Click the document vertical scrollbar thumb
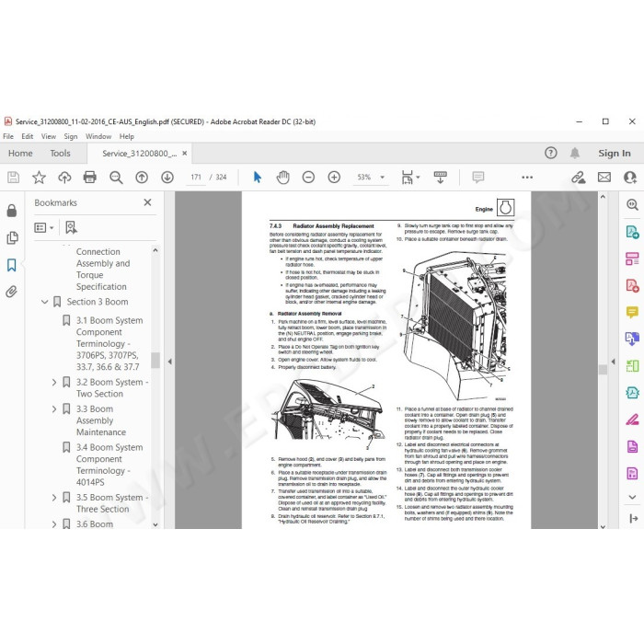The width and height of the screenshot is (644, 644). 603,370
